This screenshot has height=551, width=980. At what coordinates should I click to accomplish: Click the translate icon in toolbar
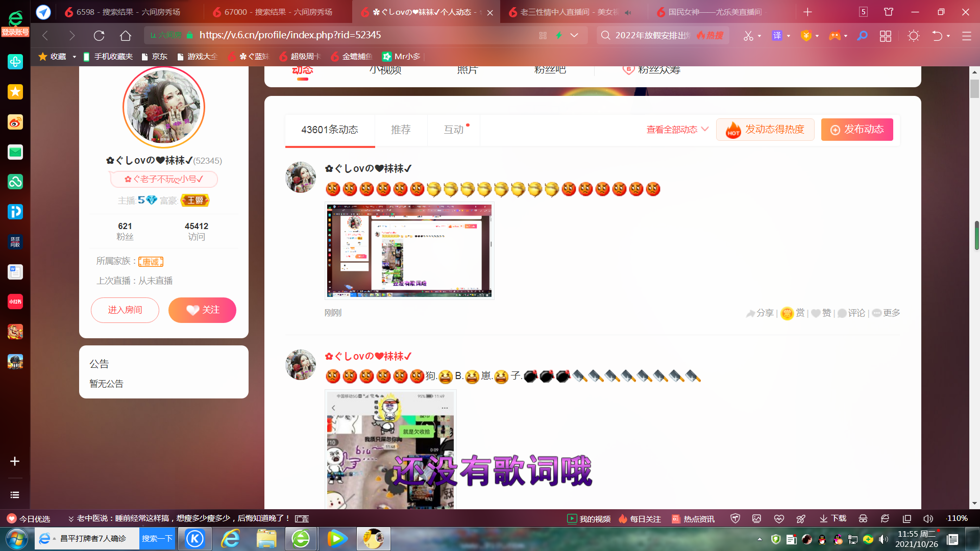tap(777, 36)
